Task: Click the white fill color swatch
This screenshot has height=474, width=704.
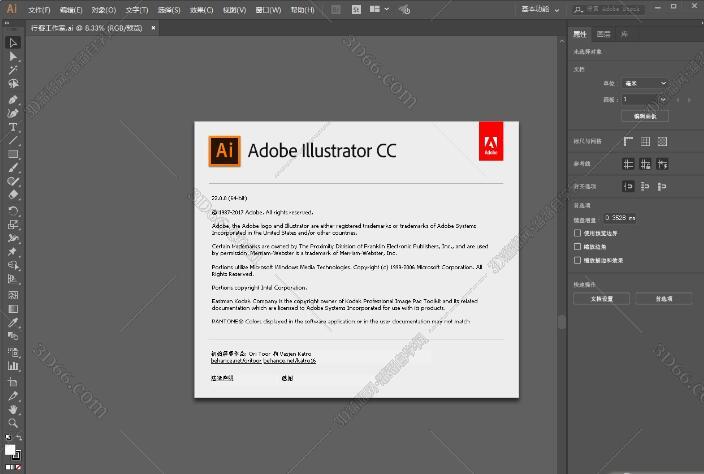Action: pos(11,451)
